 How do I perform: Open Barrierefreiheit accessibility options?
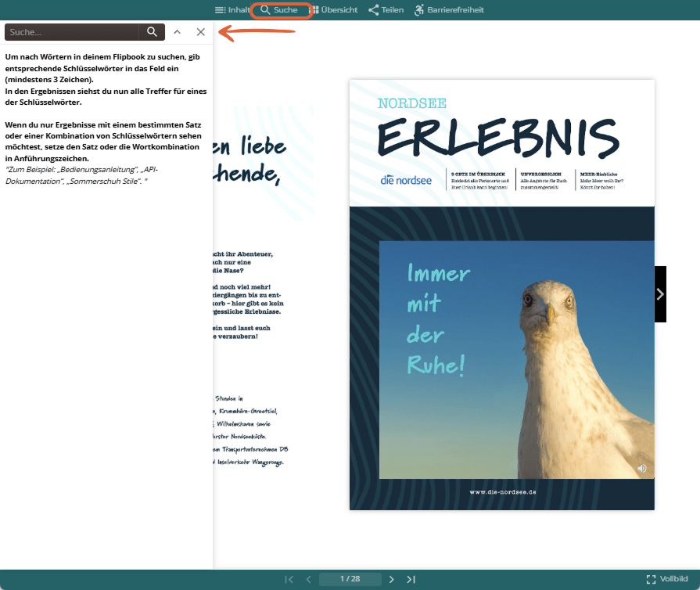[x=449, y=10]
